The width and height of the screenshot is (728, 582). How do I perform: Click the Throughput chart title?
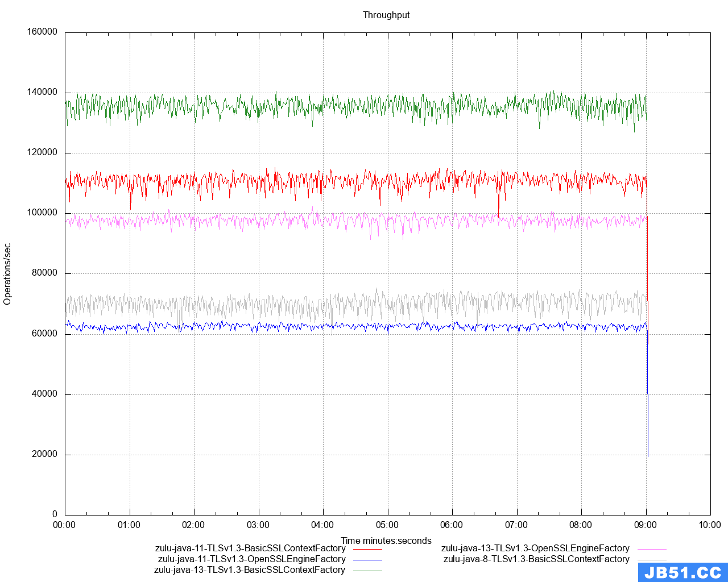coord(386,15)
